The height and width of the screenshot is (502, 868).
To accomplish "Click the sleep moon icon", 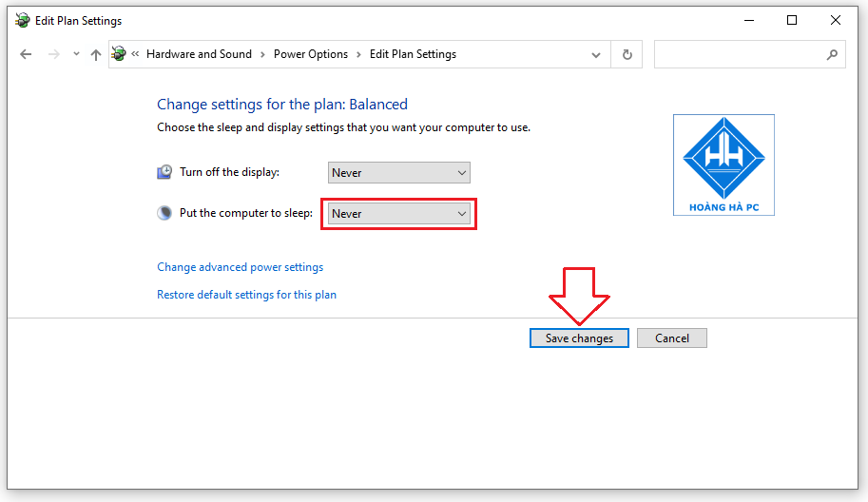I will (x=164, y=213).
